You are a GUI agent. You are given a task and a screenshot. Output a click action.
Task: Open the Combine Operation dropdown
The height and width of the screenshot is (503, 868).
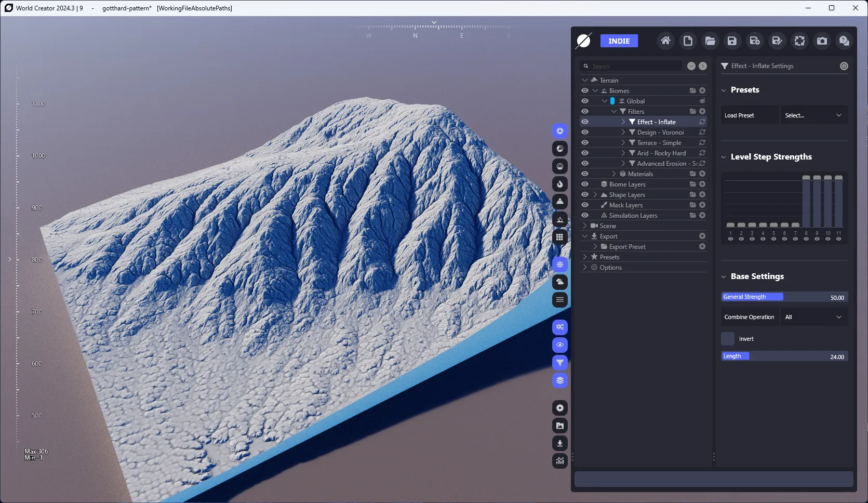[814, 317]
